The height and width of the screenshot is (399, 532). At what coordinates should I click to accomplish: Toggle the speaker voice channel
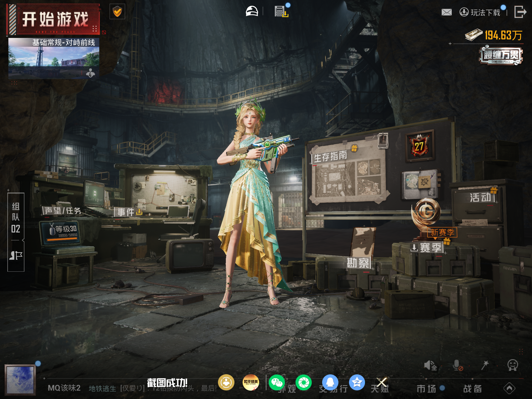point(430,365)
